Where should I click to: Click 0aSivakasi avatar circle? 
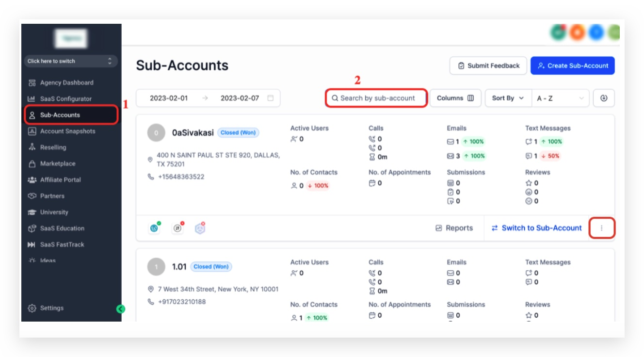click(x=156, y=132)
